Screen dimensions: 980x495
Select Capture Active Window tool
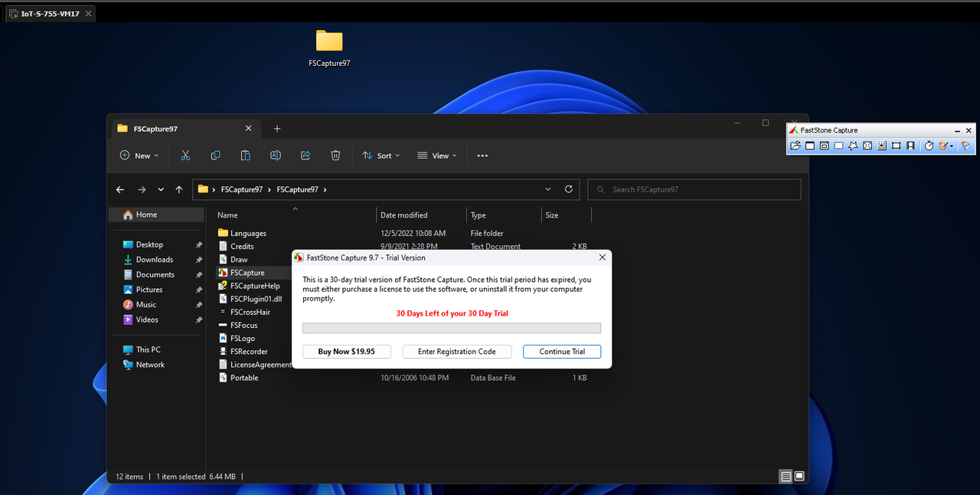[810, 146]
